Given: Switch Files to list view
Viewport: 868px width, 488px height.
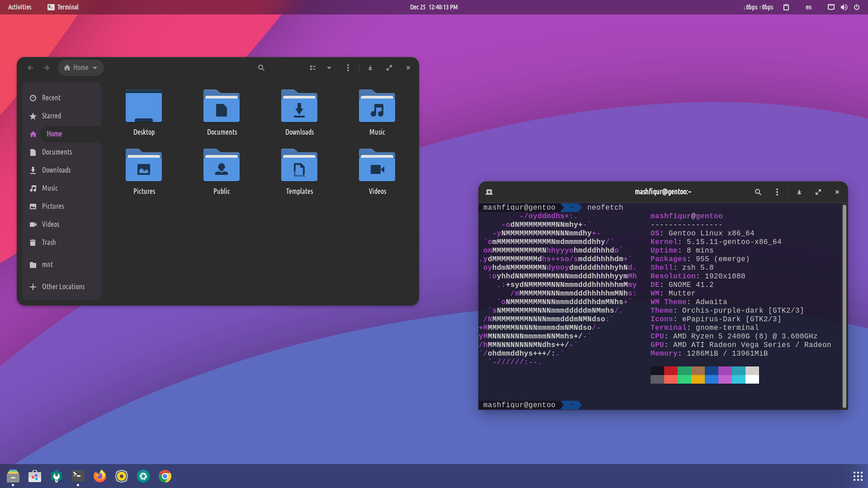Looking at the screenshot, I should point(313,68).
